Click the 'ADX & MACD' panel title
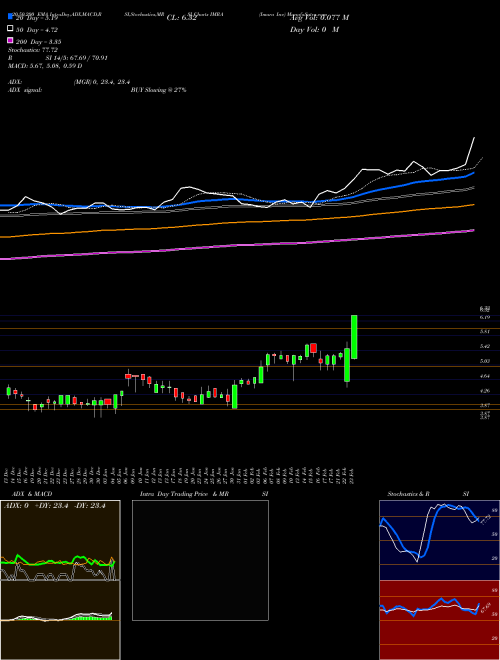The width and height of the screenshot is (500, 660). point(32,494)
